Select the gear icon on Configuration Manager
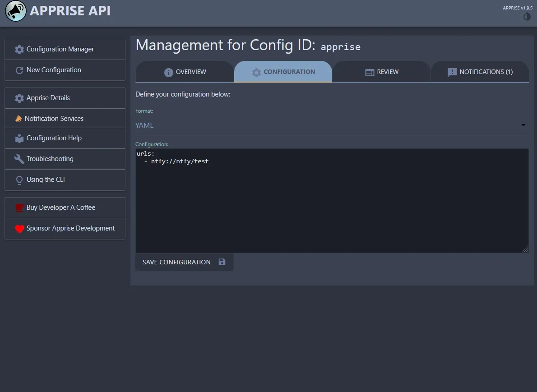The width and height of the screenshot is (537, 392). click(x=19, y=49)
